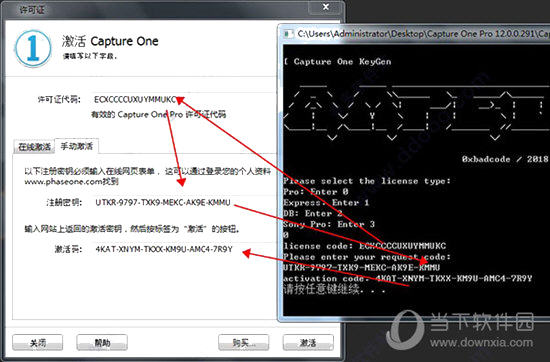Screen dimensions: 550x362
Task: Click 'license code: ECXCCCCUXUYMMUKC' console line
Action: [x=365, y=246]
